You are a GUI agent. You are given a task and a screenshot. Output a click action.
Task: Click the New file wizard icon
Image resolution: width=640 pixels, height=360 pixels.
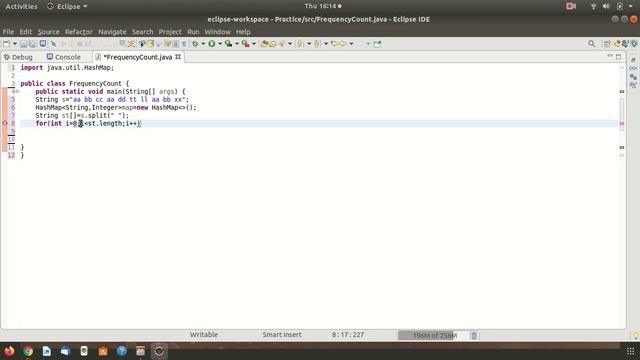tap(7, 44)
